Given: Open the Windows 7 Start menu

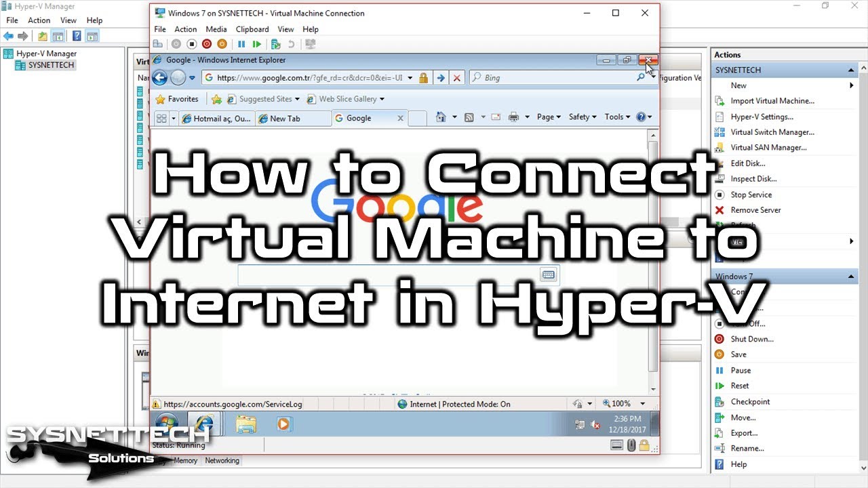Looking at the screenshot, I should click(167, 424).
